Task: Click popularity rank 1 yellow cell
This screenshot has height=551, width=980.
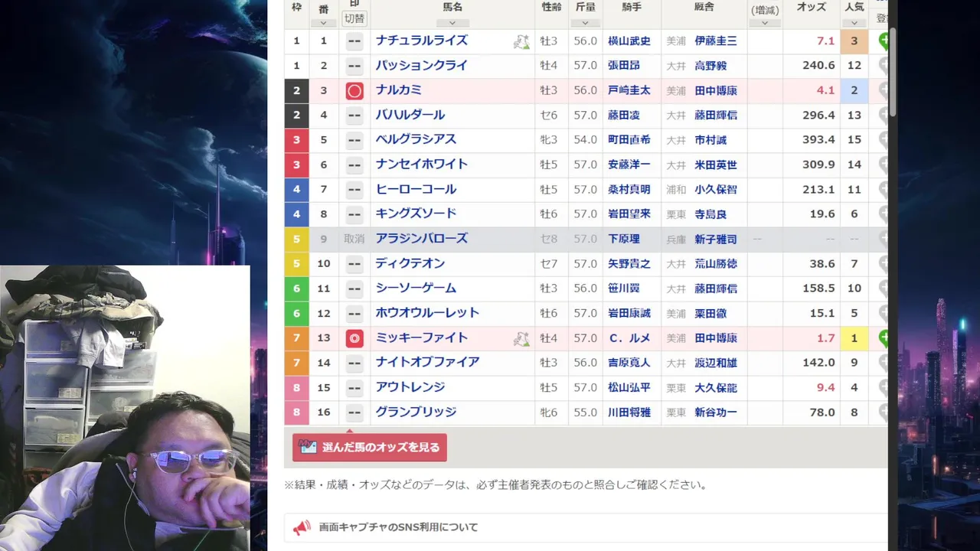Action: point(854,338)
